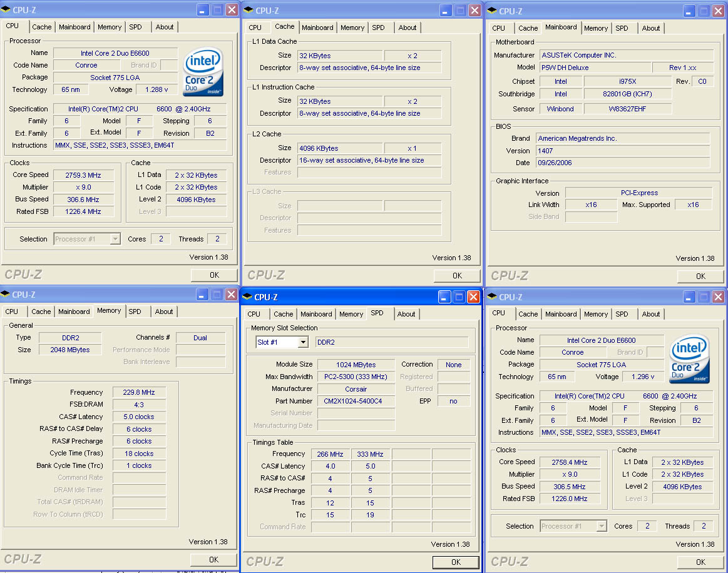
Task: Maximize the active SPD window
Action: point(459,297)
